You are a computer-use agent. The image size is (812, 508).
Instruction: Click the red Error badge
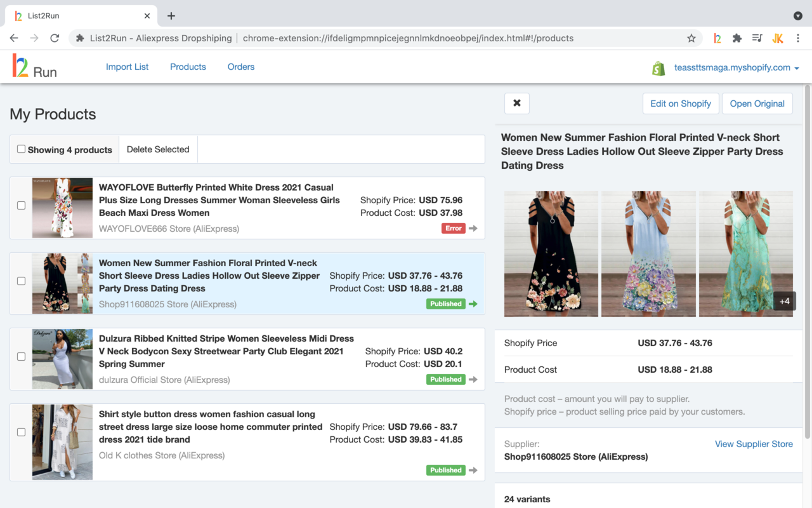coord(453,229)
